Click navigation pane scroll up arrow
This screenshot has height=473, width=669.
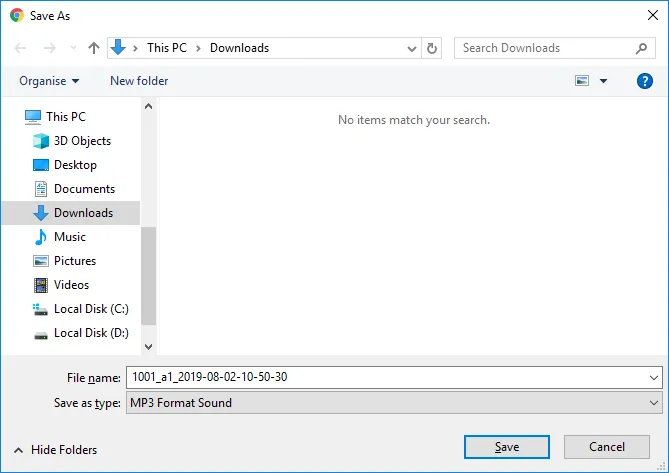tap(148, 106)
